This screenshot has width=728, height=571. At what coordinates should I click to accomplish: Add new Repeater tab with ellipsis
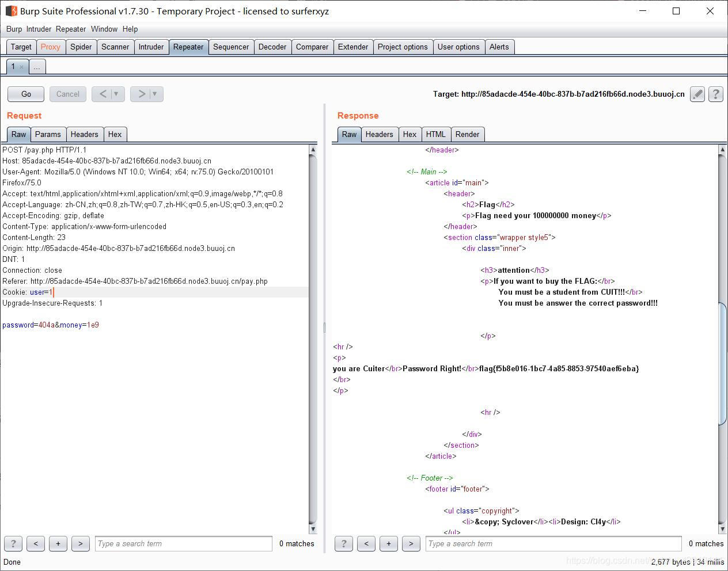37,67
